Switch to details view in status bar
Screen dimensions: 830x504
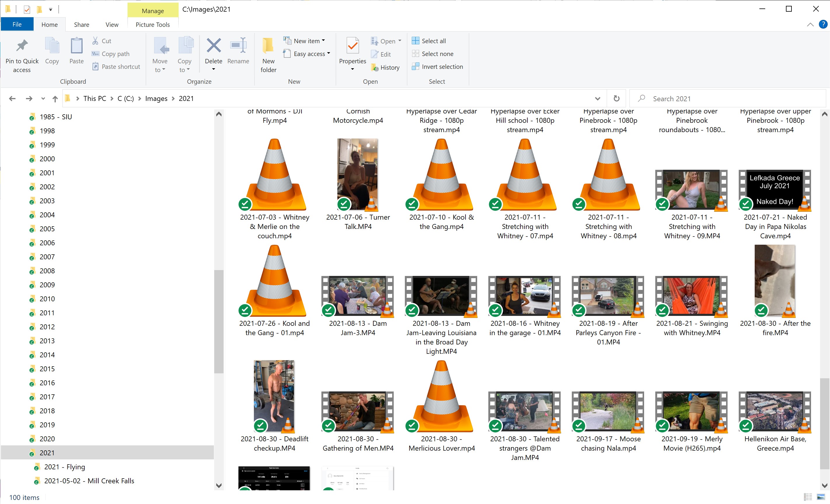808,497
